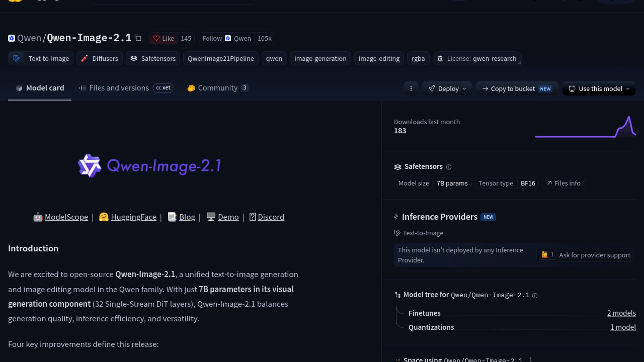Expand the Deploy dropdown
The width and height of the screenshot is (644, 362).
[447, 89]
